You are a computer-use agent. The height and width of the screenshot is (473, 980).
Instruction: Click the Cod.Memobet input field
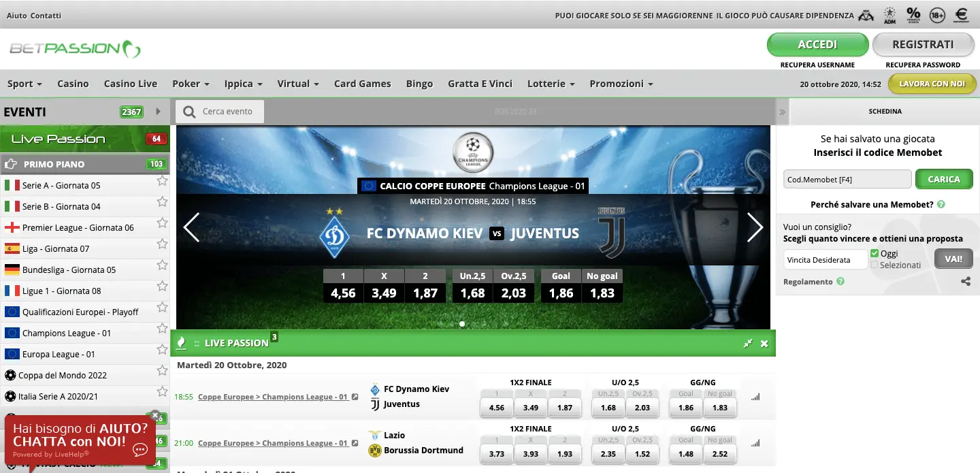[847, 179]
